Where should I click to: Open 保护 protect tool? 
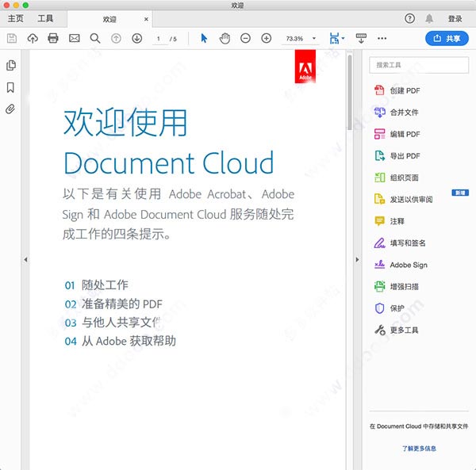coord(390,308)
